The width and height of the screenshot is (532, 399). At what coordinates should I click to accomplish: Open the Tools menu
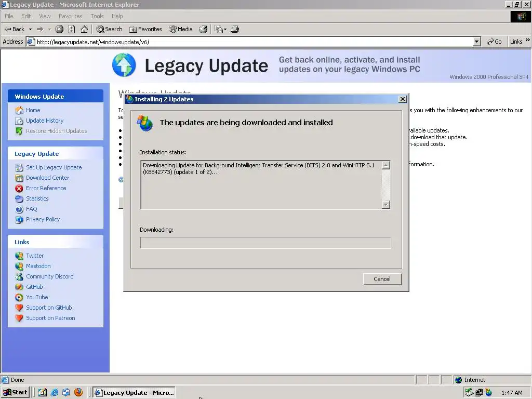[97, 16]
